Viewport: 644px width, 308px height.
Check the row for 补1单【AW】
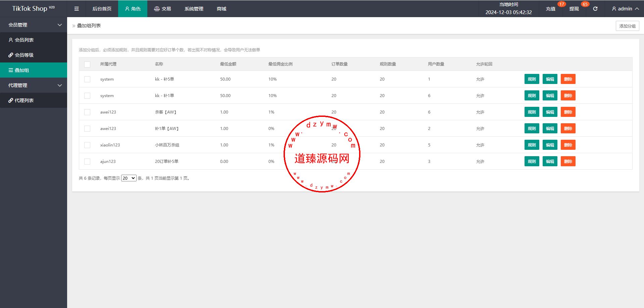[x=87, y=129]
